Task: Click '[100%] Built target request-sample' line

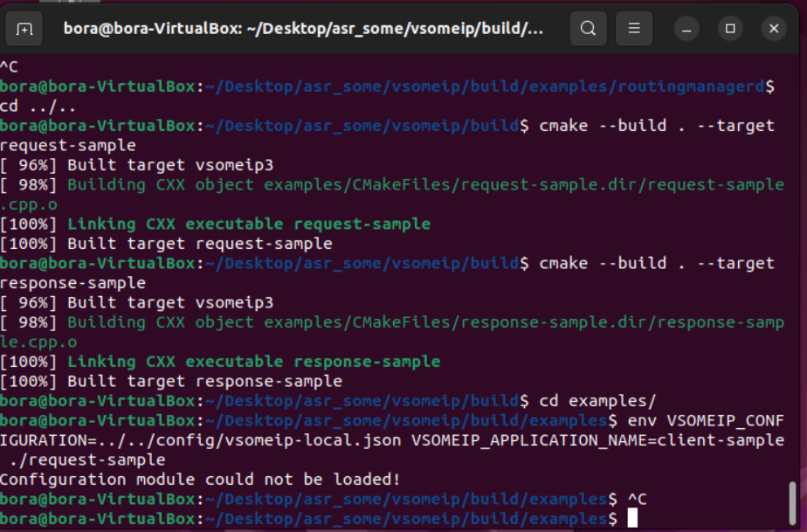Action: point(166,244)
